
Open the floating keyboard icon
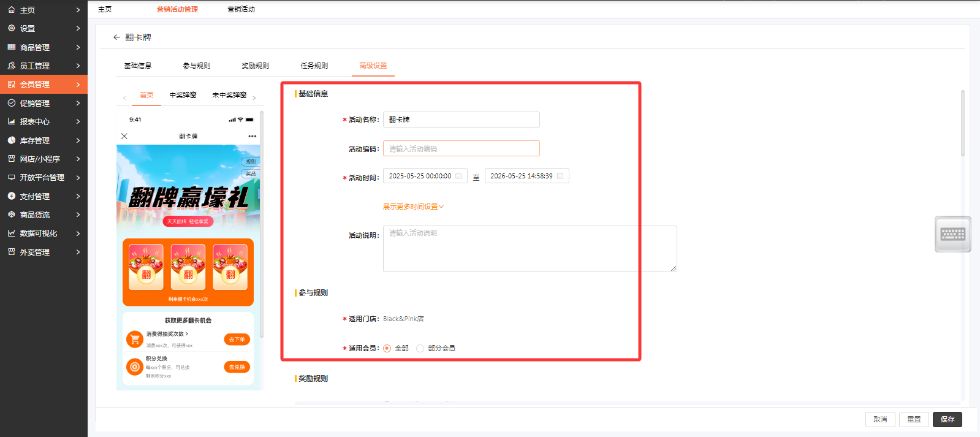(952, 234)
